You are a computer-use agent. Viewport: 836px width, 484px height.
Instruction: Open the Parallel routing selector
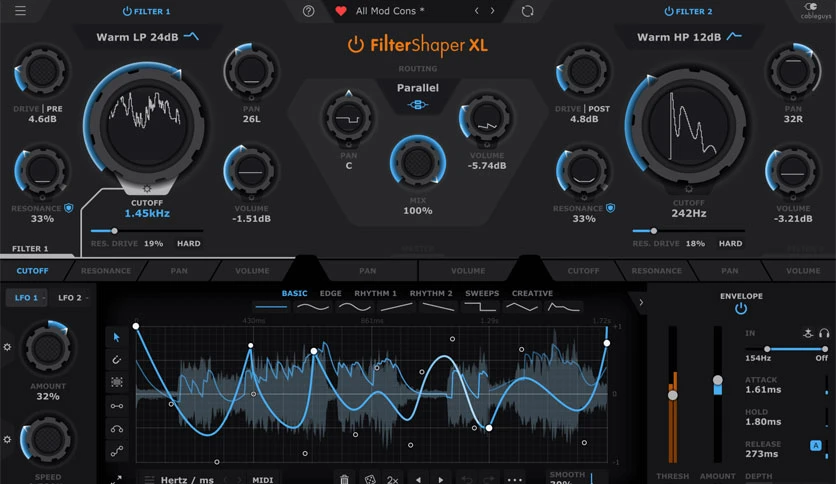tap(417, 88)
